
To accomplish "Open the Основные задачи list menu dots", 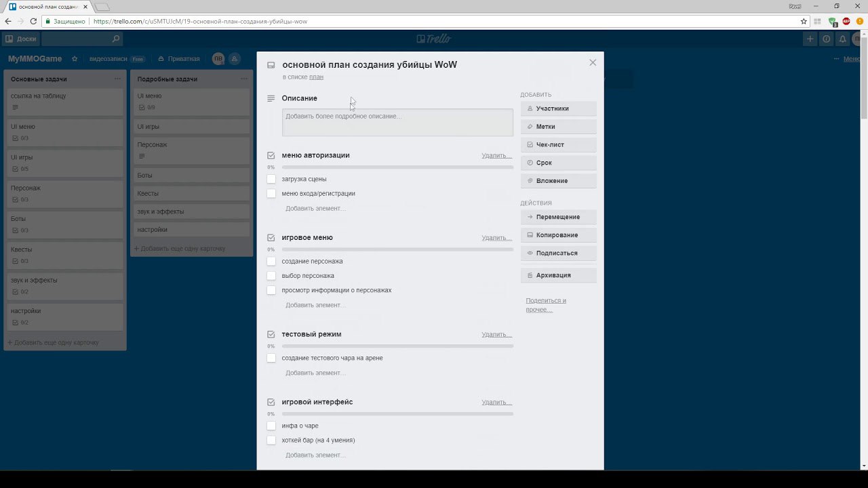I will pyautogui.click(x=117, y=79).
